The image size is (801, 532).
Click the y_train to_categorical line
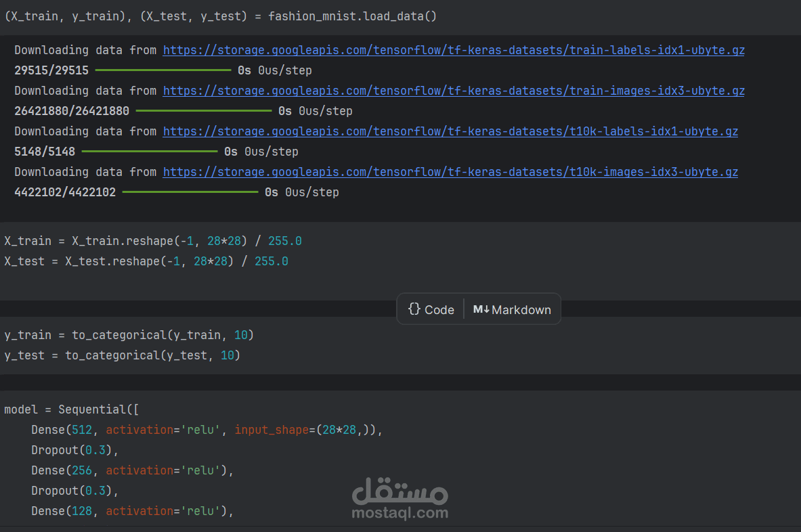pos(129,335)
